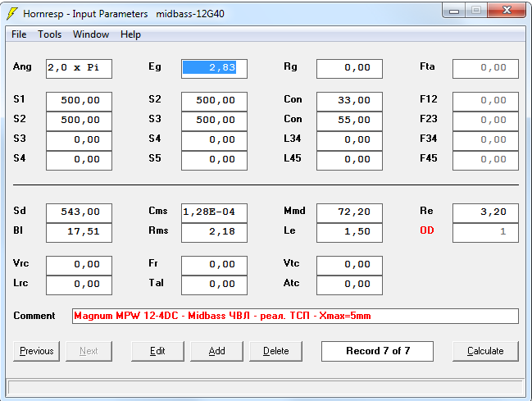The height and width of the screenshot is (401, 532).
Task: Click the Con field showing 33,00
Action: pyautogui.click(x=349, y=101)
